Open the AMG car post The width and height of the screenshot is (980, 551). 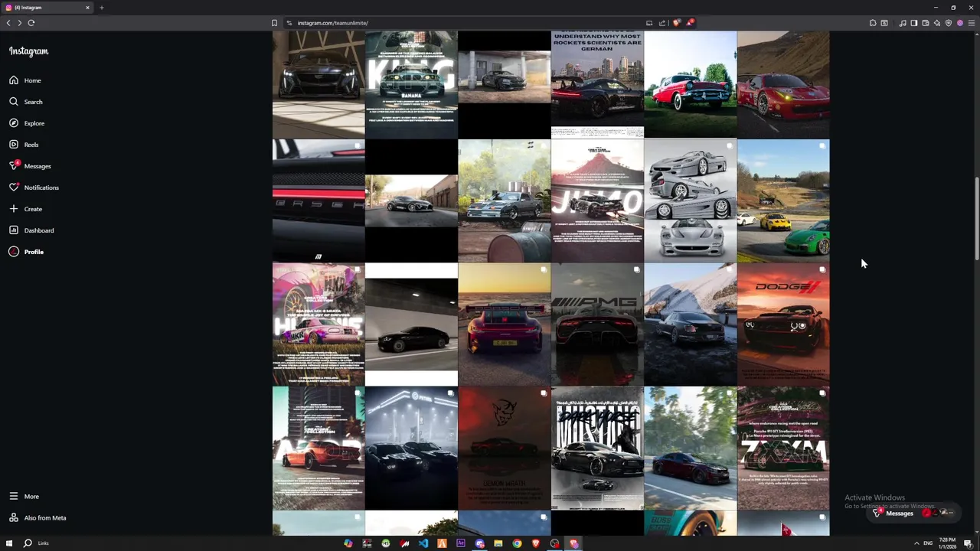[597, 324]
